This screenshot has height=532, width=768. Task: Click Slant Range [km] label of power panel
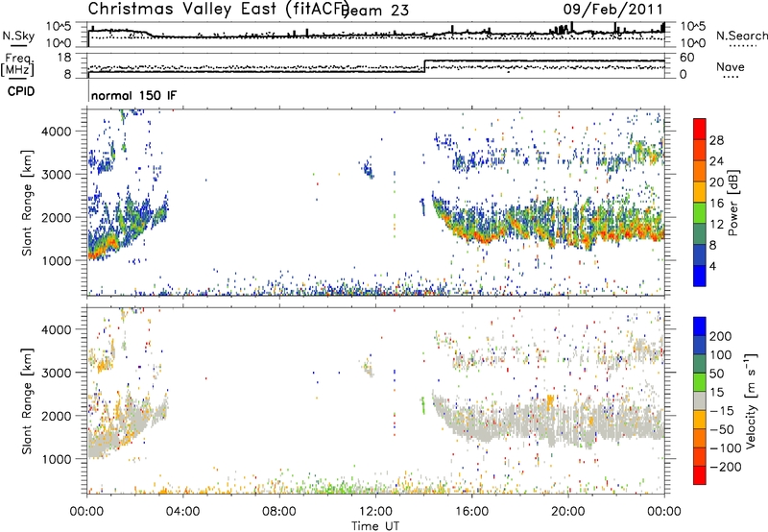[x=28, y=203]
